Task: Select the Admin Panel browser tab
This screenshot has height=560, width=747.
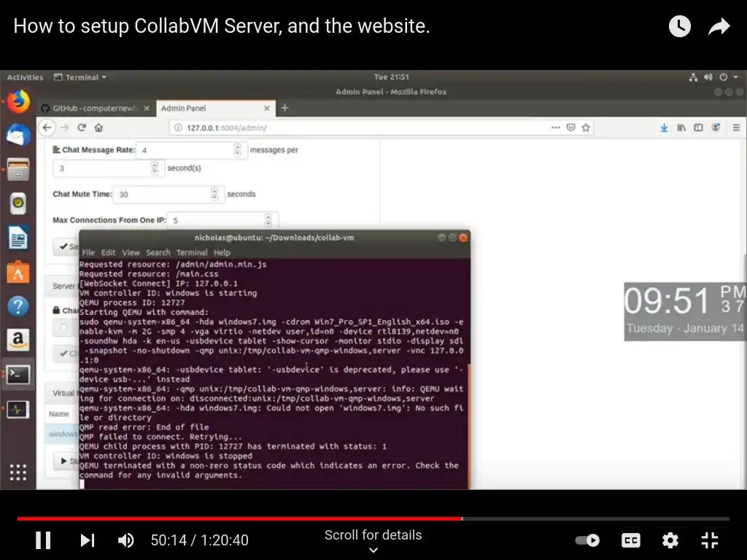Action: (214, 108)
